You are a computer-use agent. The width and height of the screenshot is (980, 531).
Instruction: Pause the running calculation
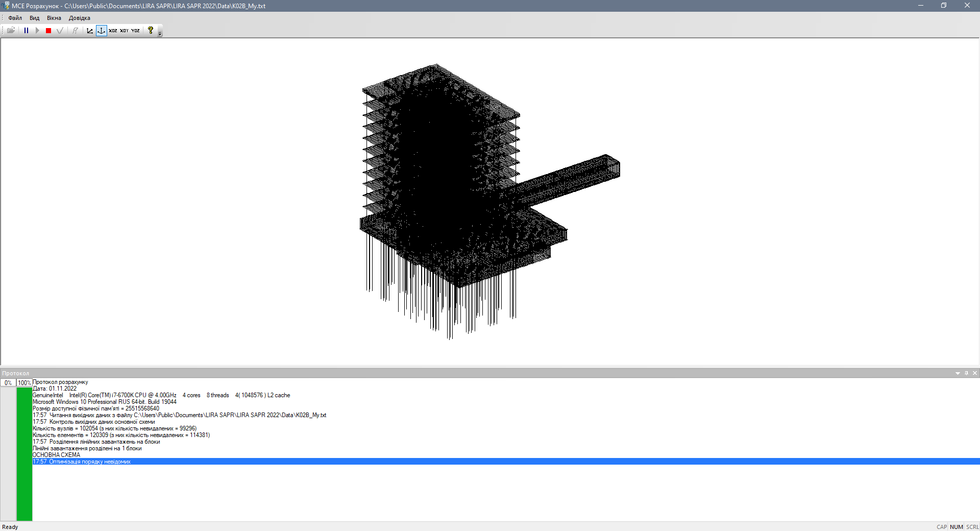(x=26, y=31)
